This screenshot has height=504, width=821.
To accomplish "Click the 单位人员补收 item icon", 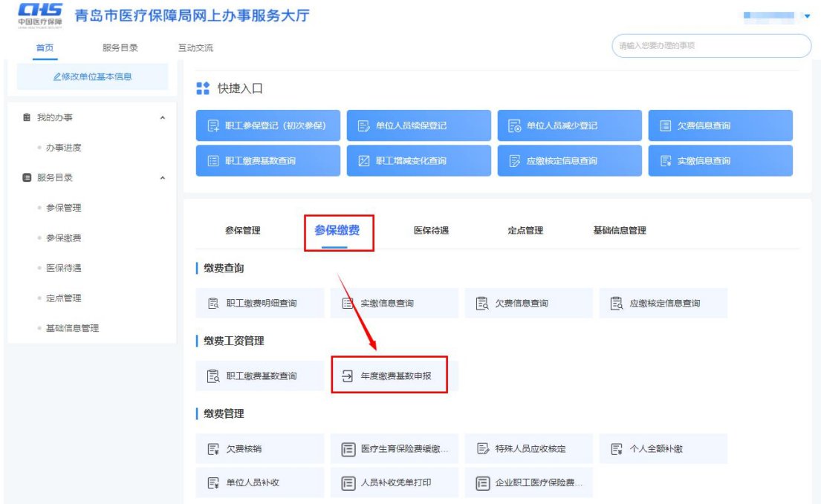I will click(213, 483).
